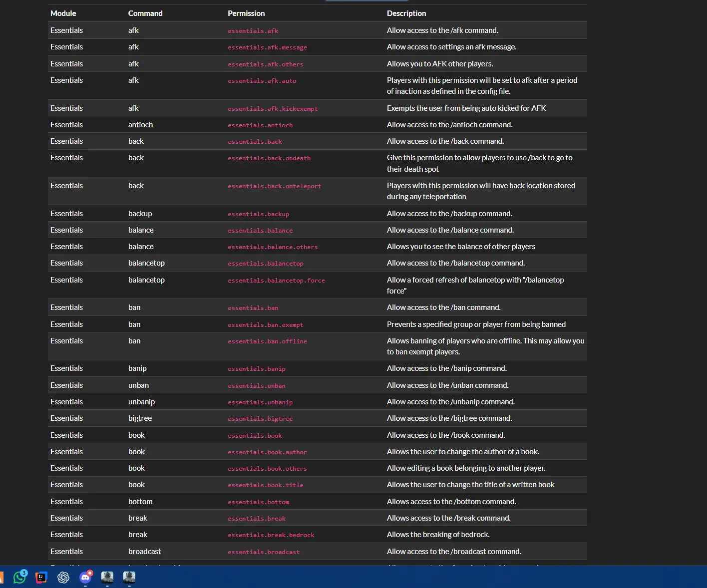Select the essentials.break permission code
Image resolution: width=707 pixels, height=588 pixels.
[257, 519]
